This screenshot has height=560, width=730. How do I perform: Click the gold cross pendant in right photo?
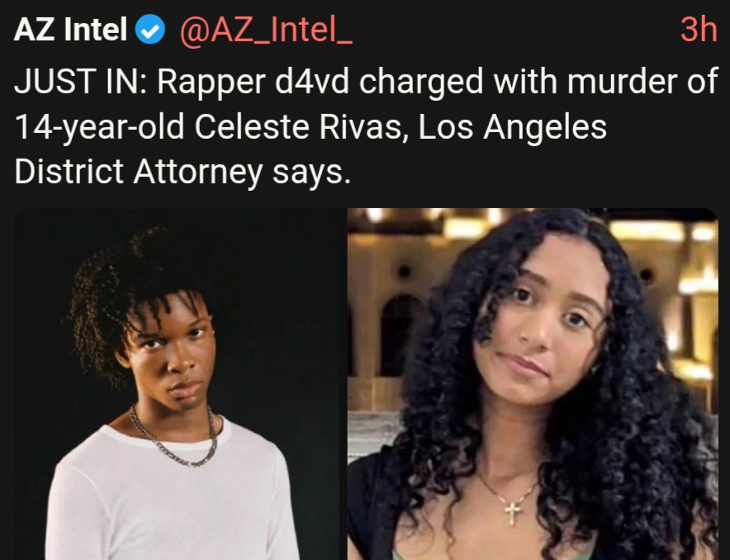click(514, 512)
